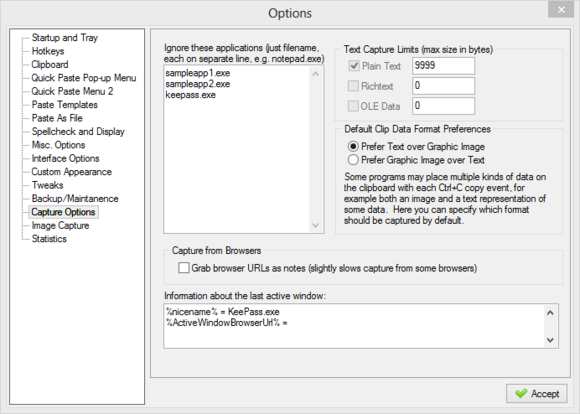The image size is (580, 414).
Task: Enable the Richtext capture checkbox
Action: tap(354, 86)
